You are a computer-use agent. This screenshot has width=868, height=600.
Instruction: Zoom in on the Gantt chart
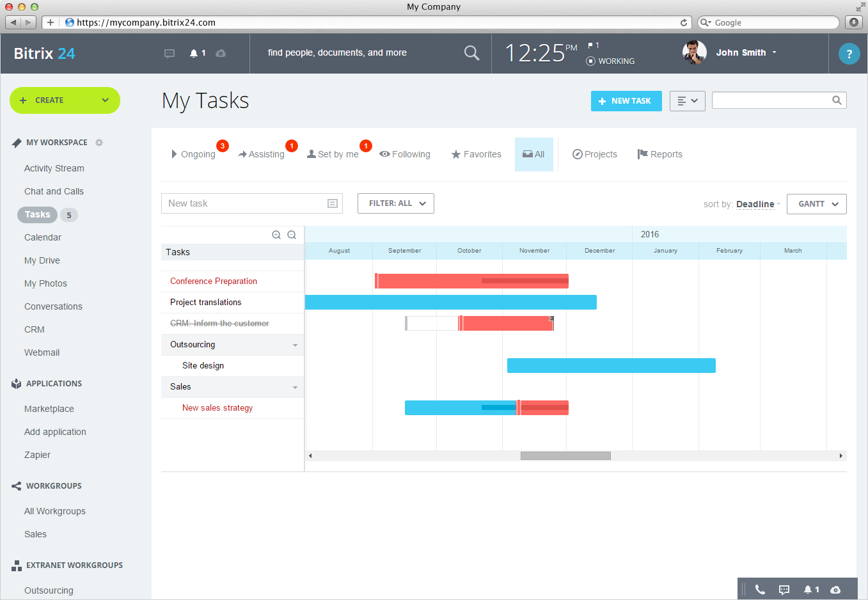tap(276, 235)
